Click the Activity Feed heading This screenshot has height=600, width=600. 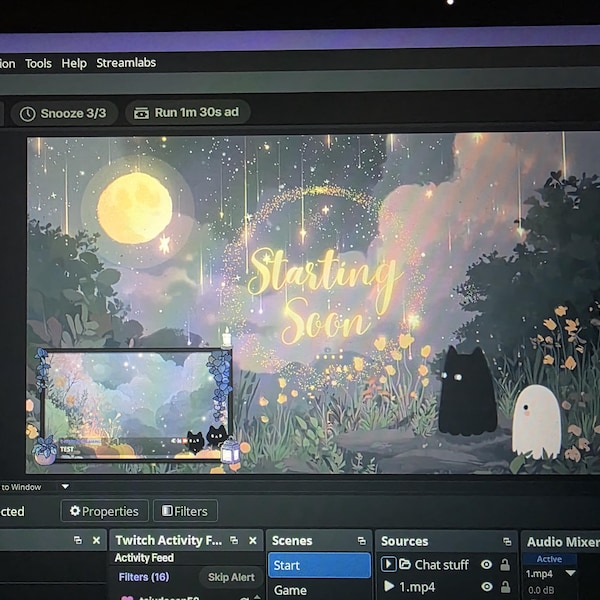pos(144,558)
